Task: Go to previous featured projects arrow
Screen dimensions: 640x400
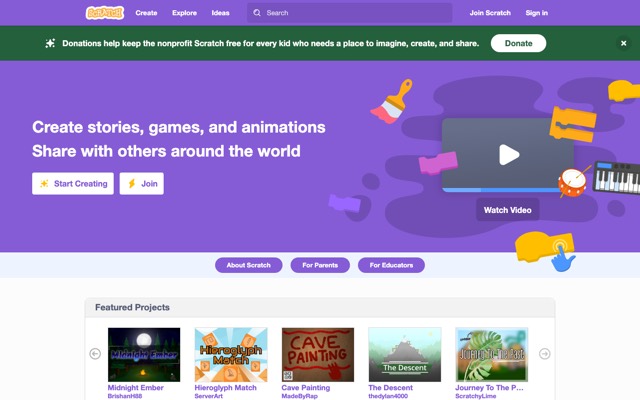Action: tap(95, 353)
